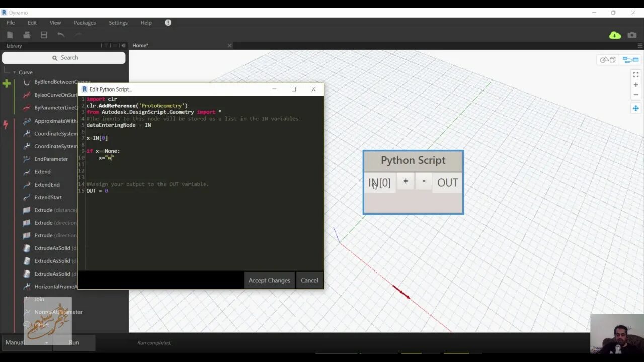644x362 pixels.
Task: Click the Run button
Action: [74, 342]
